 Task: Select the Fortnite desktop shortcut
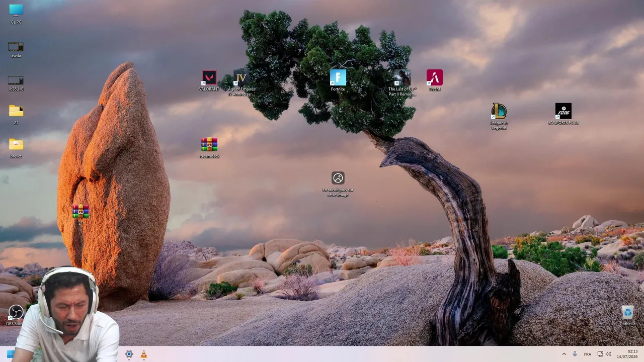click(338, 80)
